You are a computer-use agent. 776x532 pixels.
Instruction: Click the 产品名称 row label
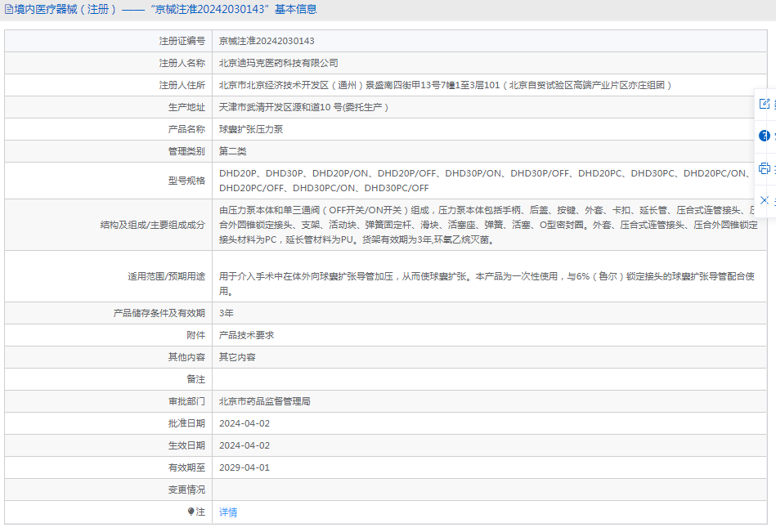click(186, 130)
